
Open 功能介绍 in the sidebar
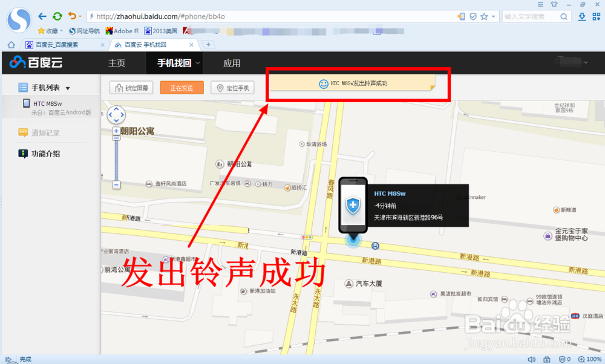click(x=39, y=154)
